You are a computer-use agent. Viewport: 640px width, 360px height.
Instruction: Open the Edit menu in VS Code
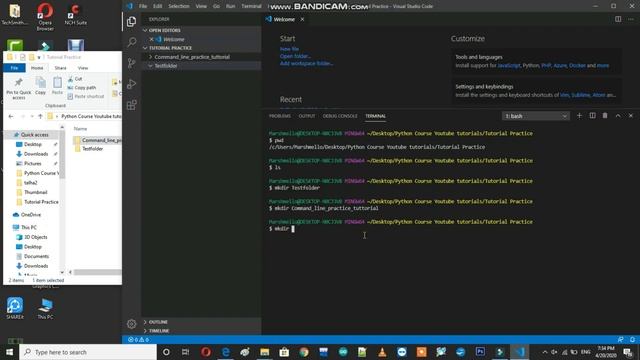(158, 6)
